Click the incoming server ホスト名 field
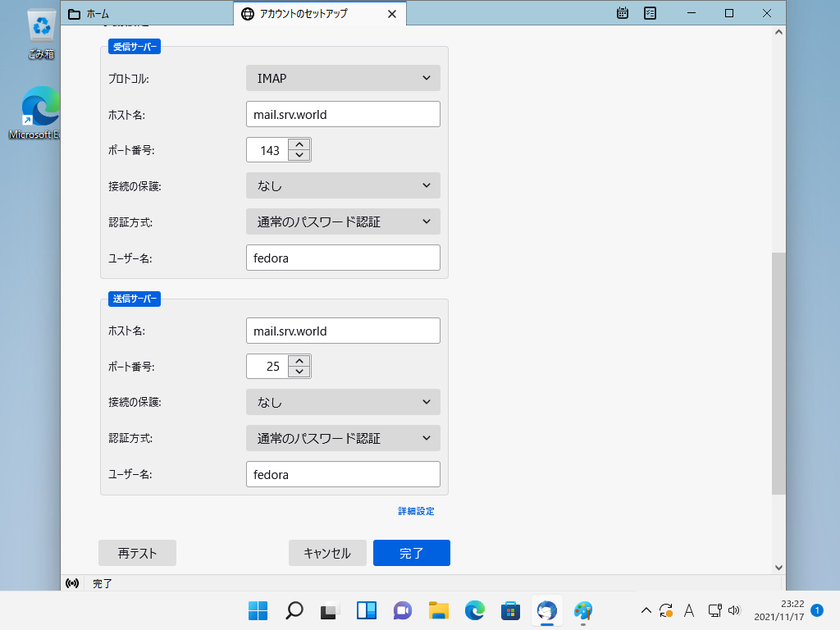Image resolution: width=840 pixels, height=630 pixels. tap(343, 114)
